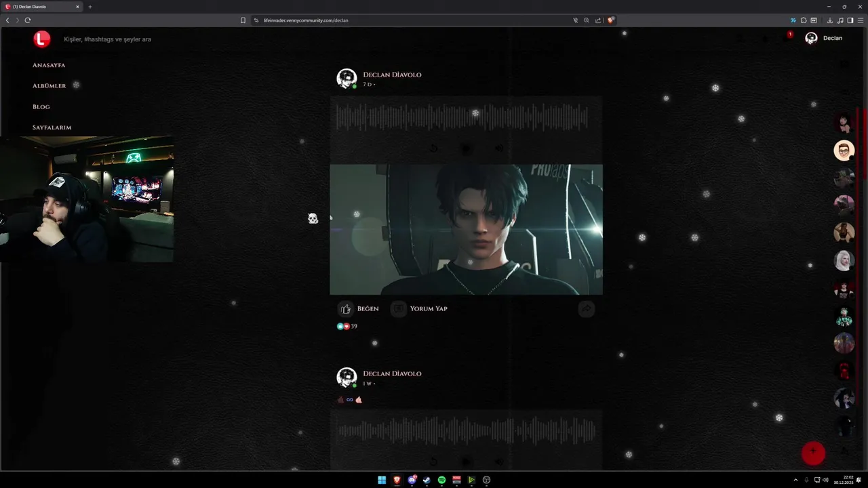Open the Windows notification bell icon
This screenshot has width=868, height=488.
pos(859,480)
